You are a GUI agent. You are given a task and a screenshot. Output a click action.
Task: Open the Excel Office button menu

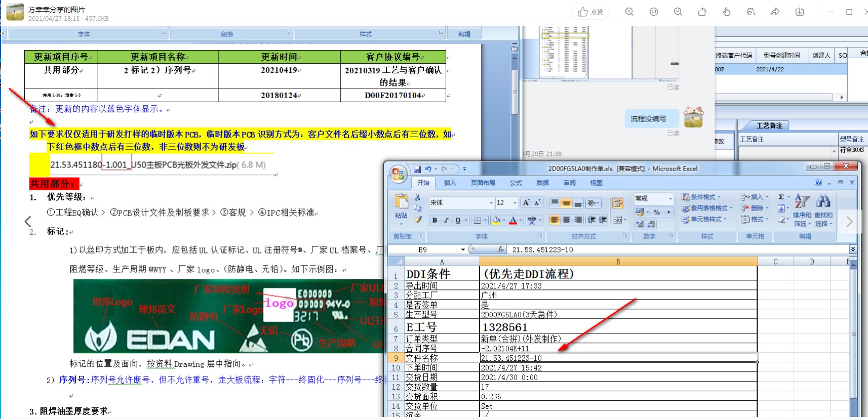pos(398,175)
